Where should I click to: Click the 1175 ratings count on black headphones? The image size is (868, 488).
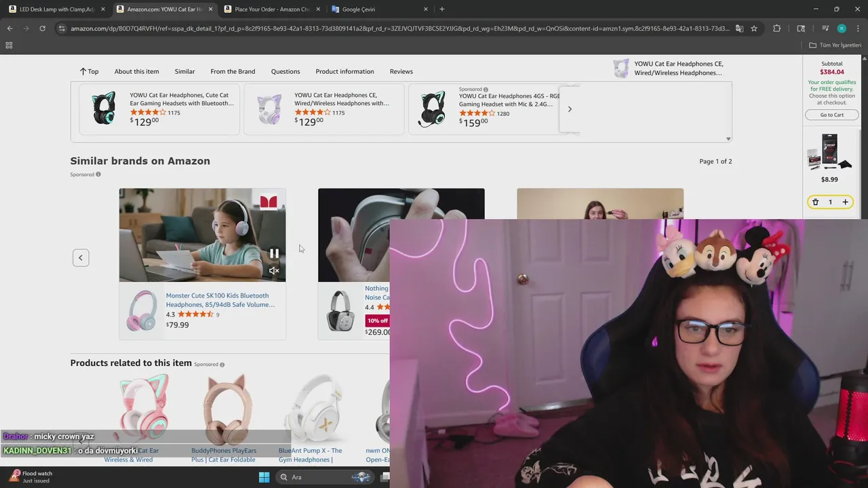tap(174, 113)
